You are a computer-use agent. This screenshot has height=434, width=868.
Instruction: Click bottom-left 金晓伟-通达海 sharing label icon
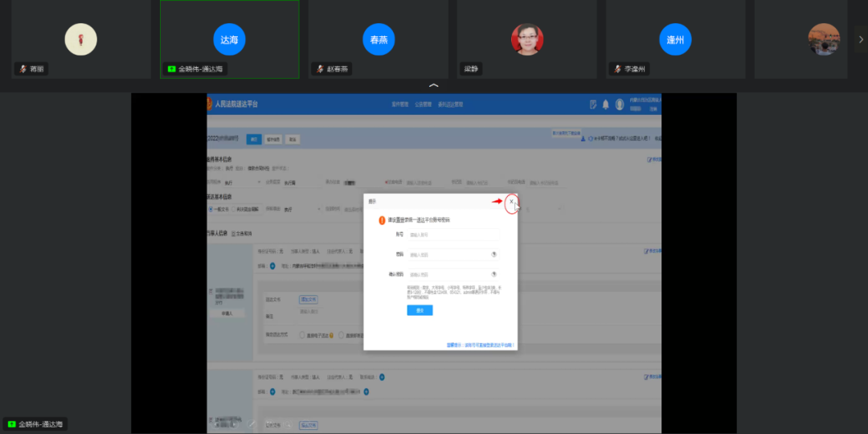(x=11, y=424)
